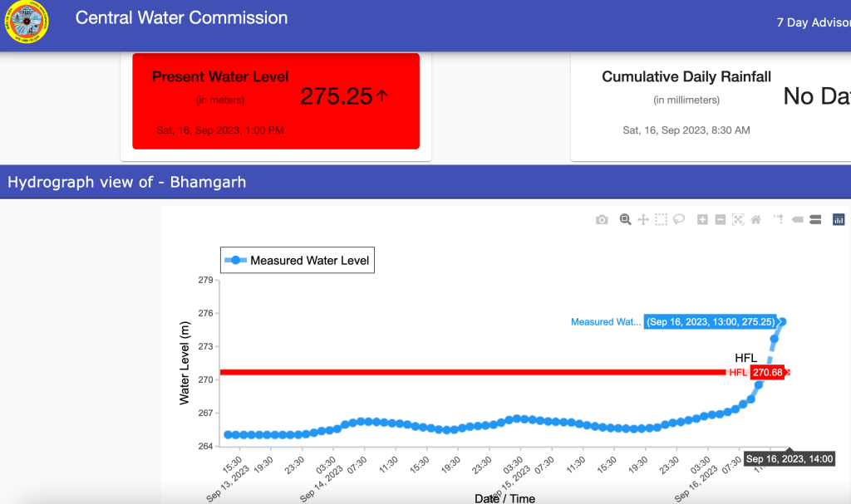Reset axes with the home icon
The height and width of the screenshot is (504, 851).
point(755,220)
